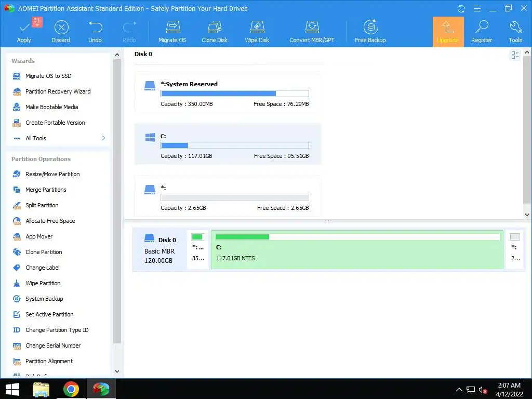Viewport: 532px width, 399px height.
Task: Select Clone Partition operation
Action: 44,252
